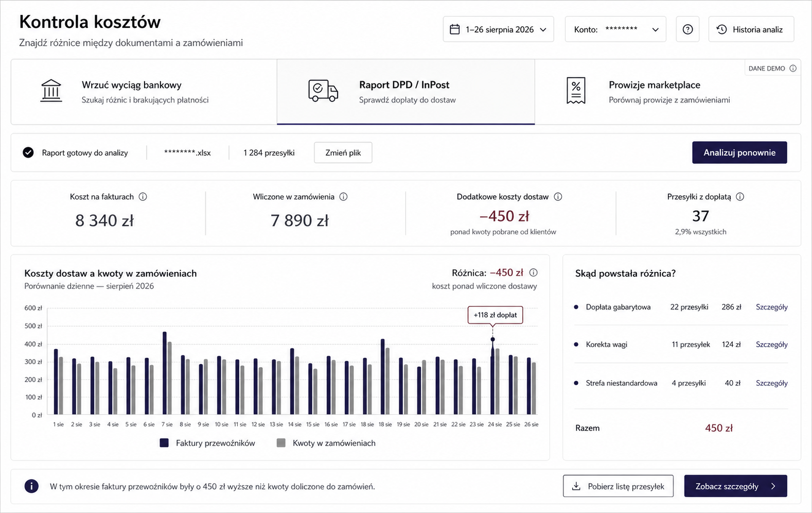Screen dimensions: 812x513
Task: Open the Prowizje marketplace tab
Action: pos(667,92)
